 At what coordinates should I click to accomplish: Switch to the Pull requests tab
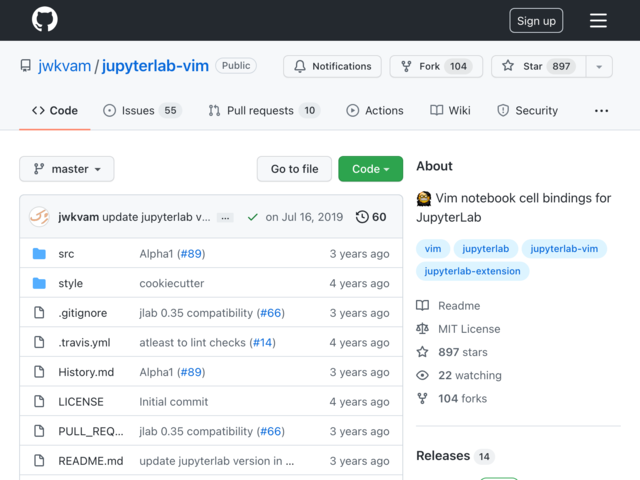(x=264, y=111)
